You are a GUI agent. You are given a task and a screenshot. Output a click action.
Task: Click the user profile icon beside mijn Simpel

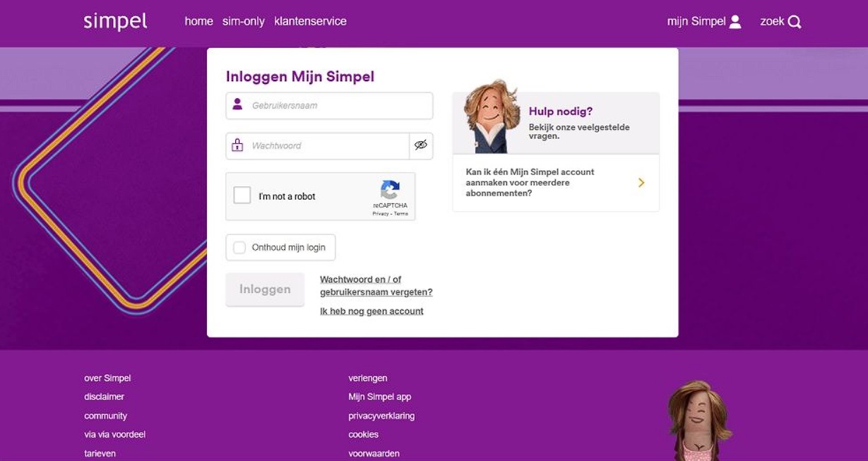click(735, 22)
